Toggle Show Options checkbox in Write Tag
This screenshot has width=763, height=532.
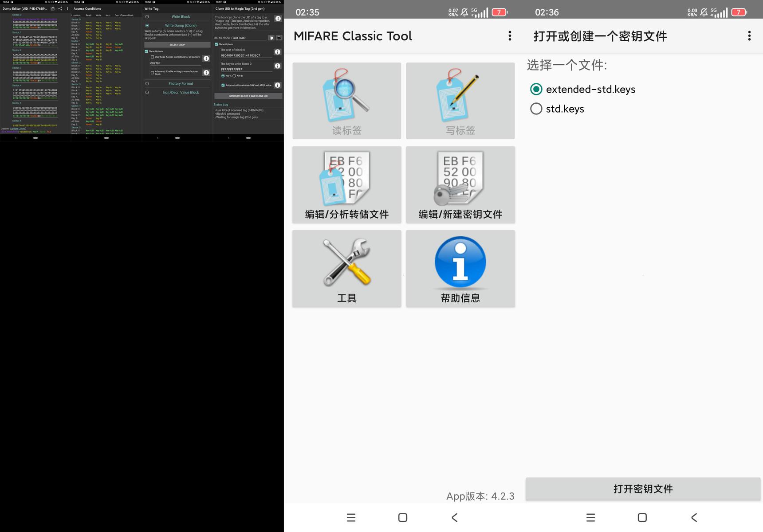pos(146,51)
